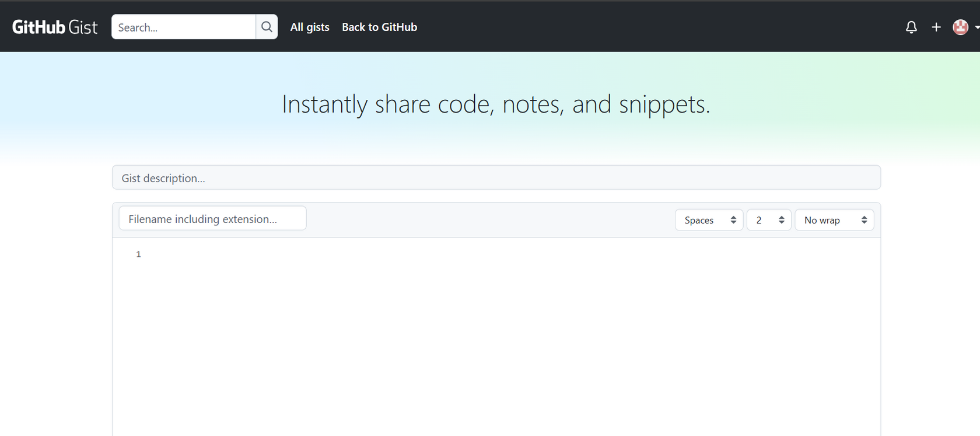This screenshot has height=436, width=980.
Task: Open the notifications bell
Action: coord(911,27)
